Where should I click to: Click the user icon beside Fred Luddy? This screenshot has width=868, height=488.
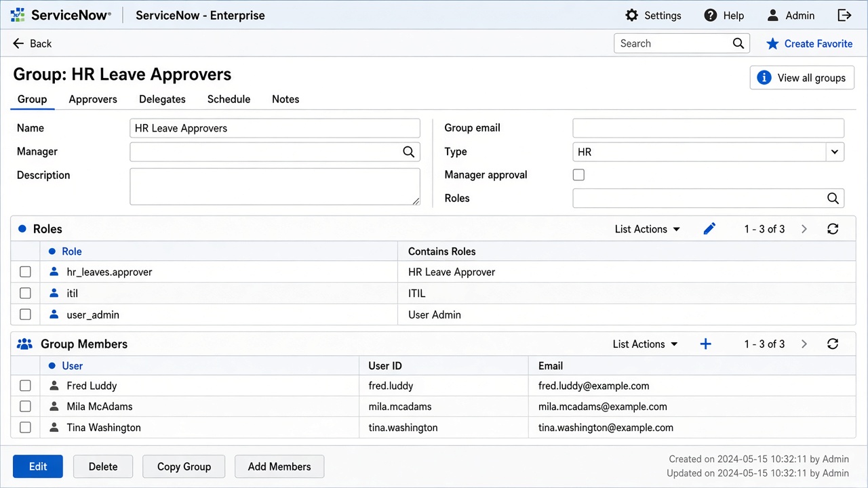coord(54,386)
